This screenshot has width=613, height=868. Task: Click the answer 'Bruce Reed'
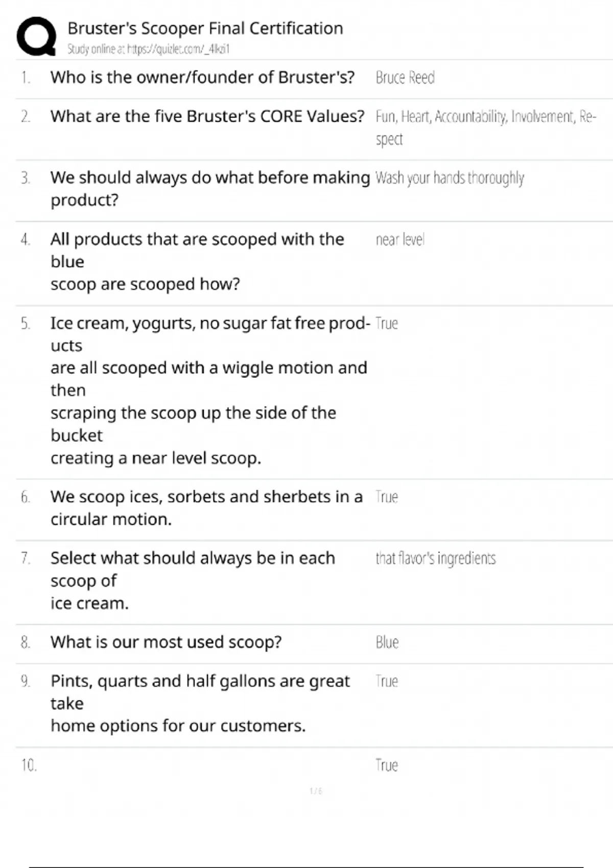coord(405,78)
